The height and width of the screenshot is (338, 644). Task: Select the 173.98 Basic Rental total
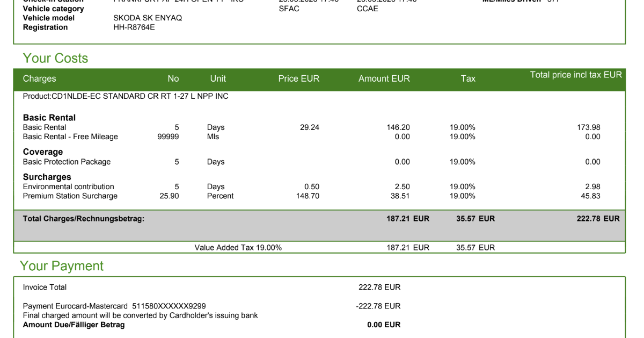588,127
